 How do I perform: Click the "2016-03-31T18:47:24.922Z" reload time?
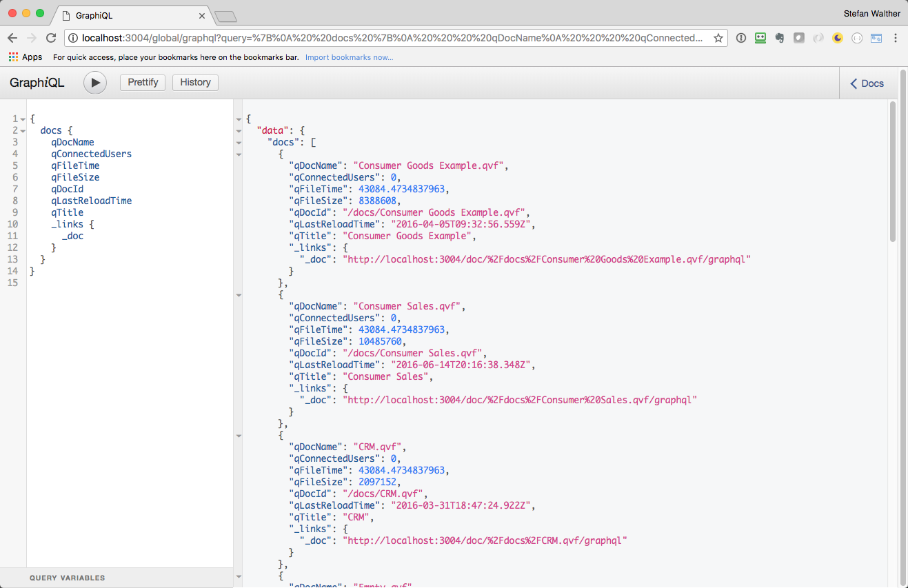(460, 506)
